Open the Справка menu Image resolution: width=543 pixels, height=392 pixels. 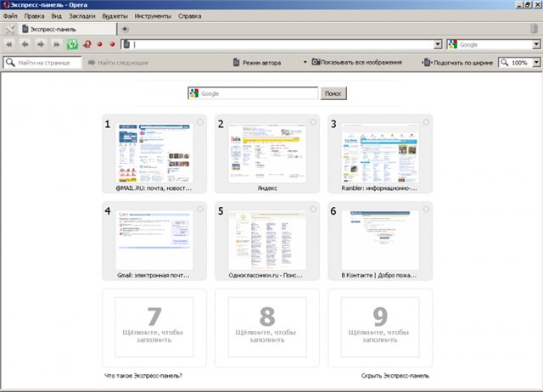[x=189, y=16]
